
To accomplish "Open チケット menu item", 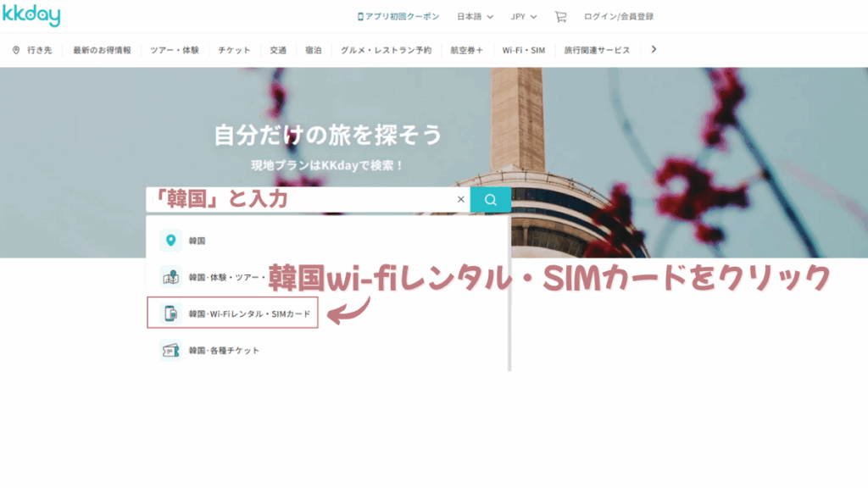I will click(x=234, y=50).
